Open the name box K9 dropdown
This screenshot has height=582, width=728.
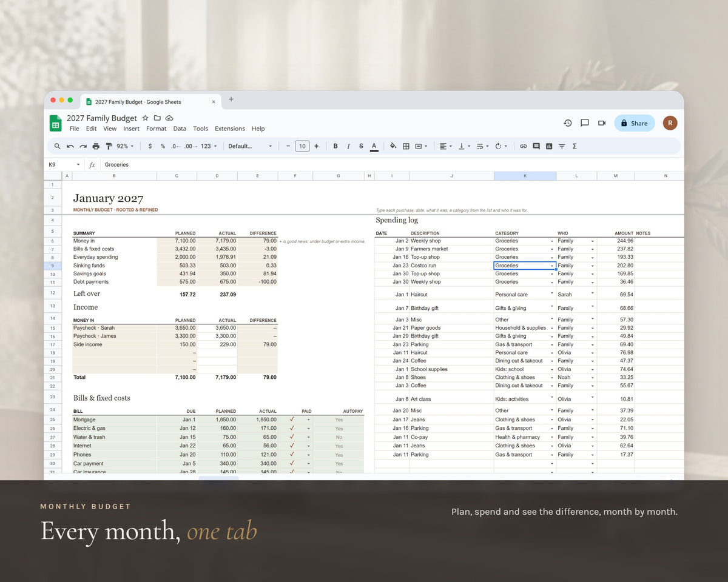coord(78,165)
